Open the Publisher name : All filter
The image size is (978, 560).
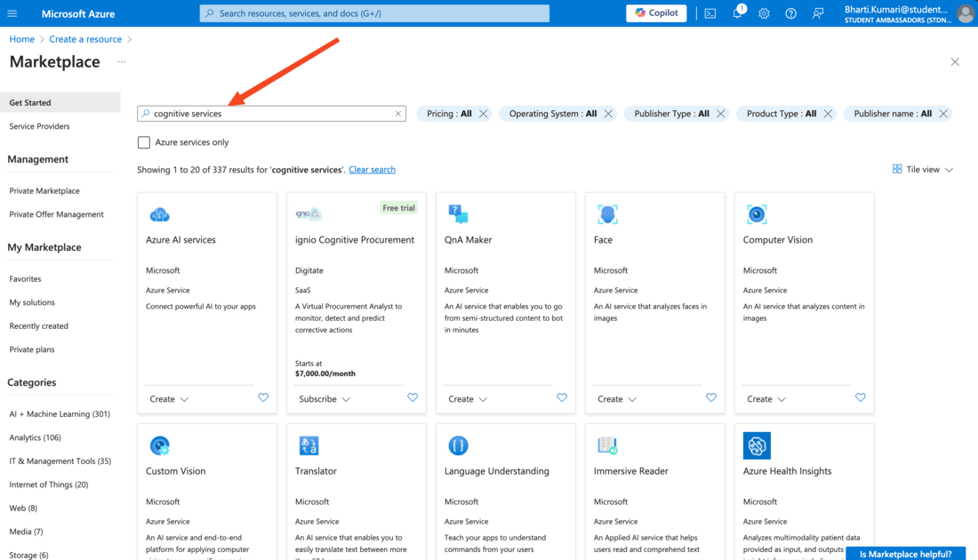coord(893,114)
